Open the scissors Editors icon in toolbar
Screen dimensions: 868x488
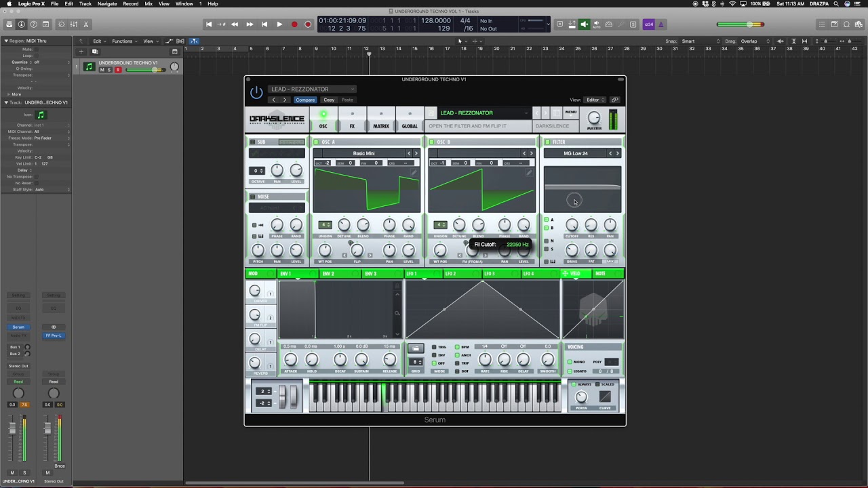[x=85, y=24]
